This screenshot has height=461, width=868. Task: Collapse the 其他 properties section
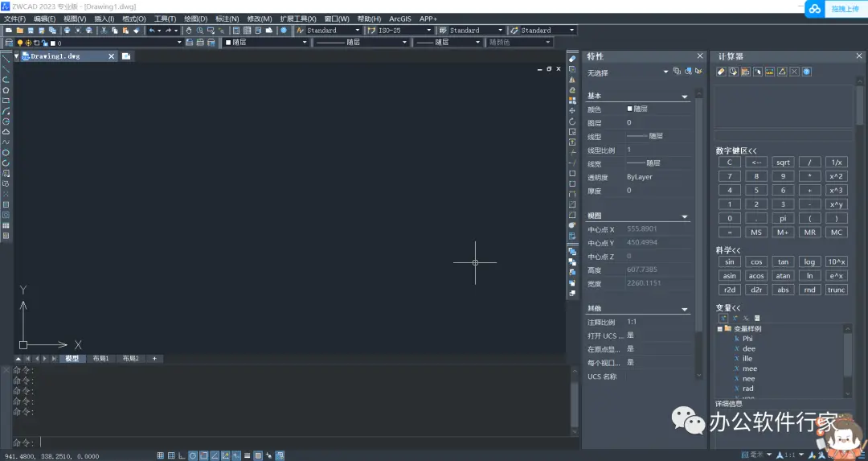click(684, 309)
